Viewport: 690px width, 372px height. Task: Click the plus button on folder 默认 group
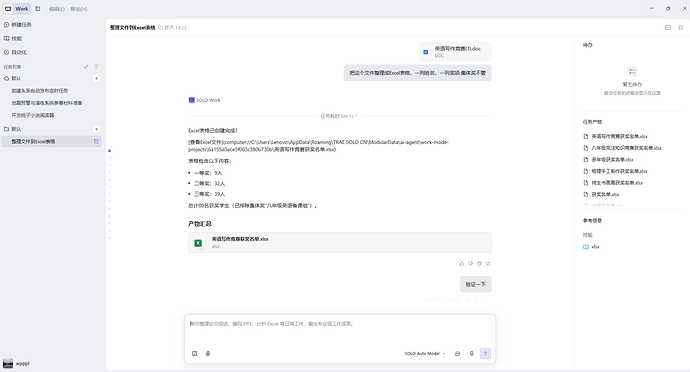point(96,129)
